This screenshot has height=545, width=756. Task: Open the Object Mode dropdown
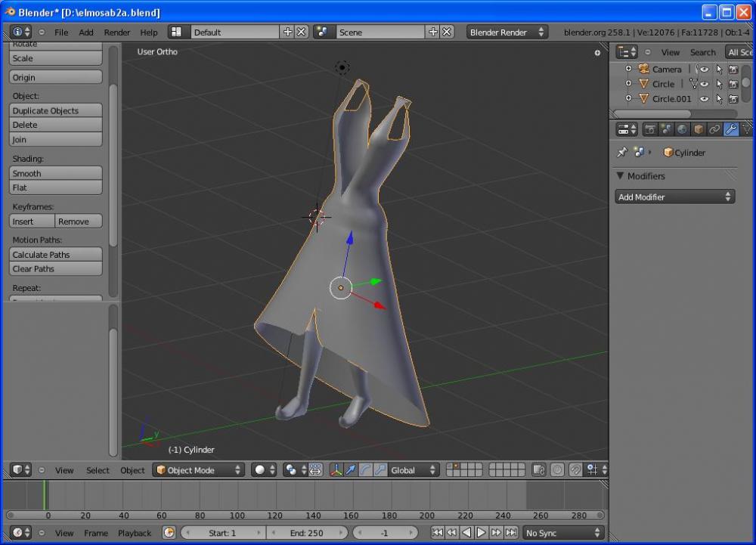pos(199,470)
